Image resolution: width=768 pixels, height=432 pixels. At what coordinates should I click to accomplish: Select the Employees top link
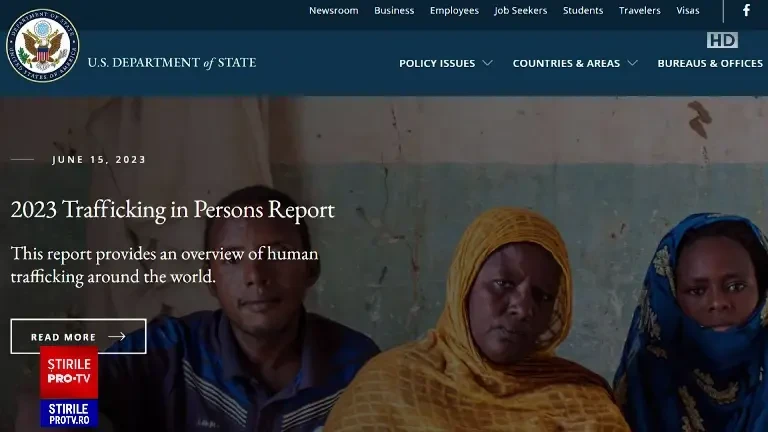point(454,10)
